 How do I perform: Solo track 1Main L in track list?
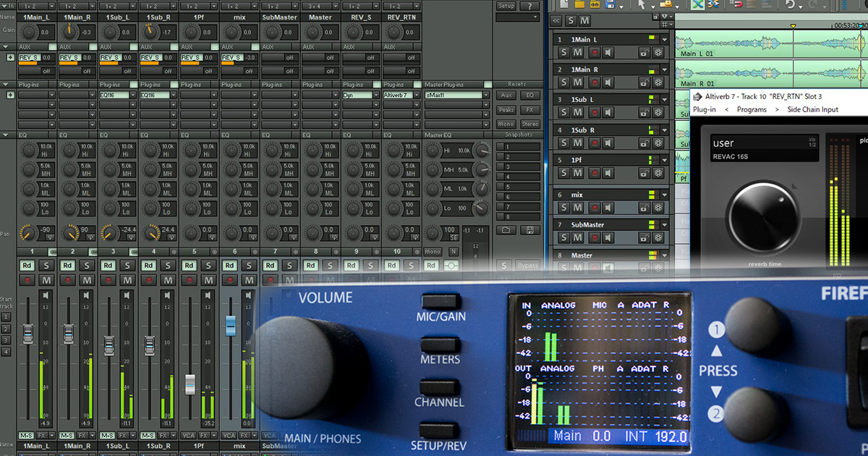565,52
